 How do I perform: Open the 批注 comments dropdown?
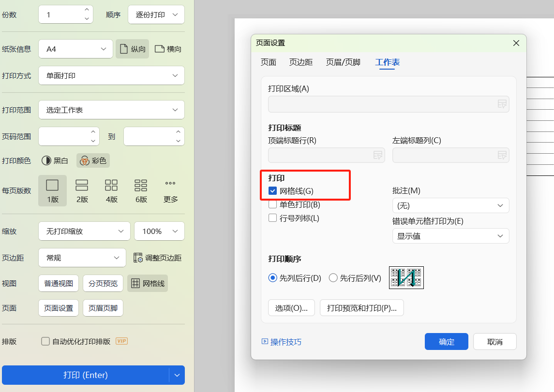click(x=450, y=205)
